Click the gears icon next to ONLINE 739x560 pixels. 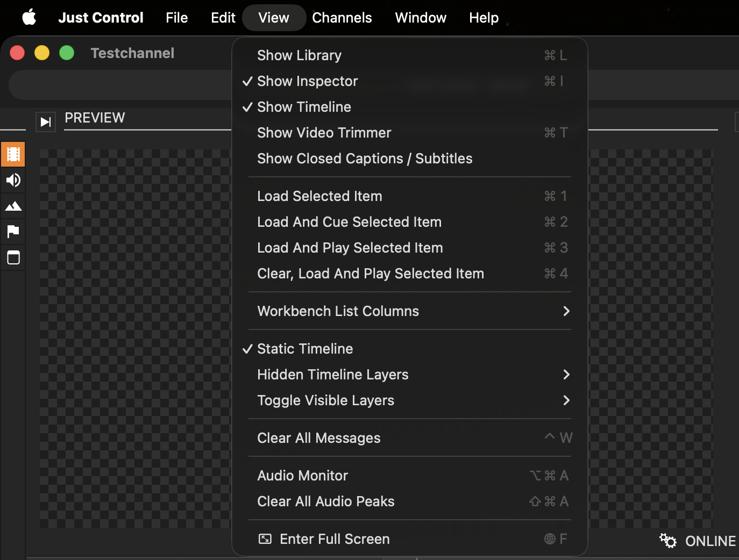tap(668, 540)
